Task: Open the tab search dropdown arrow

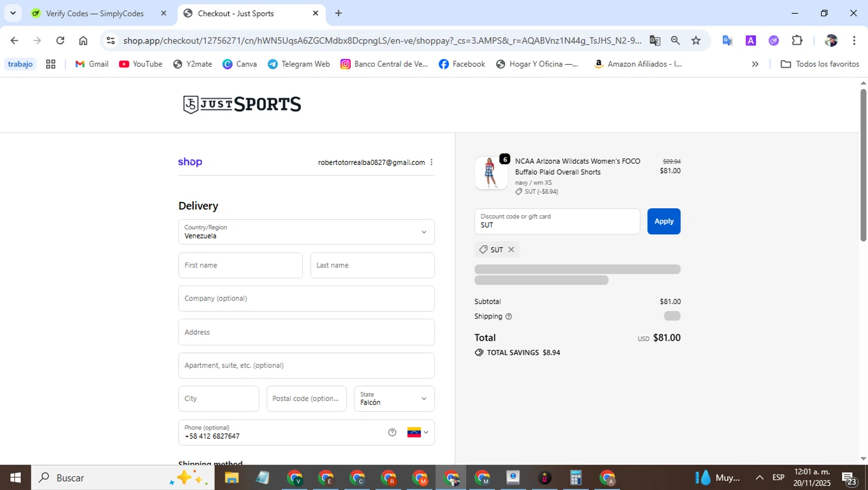Action: click(13, 13)
